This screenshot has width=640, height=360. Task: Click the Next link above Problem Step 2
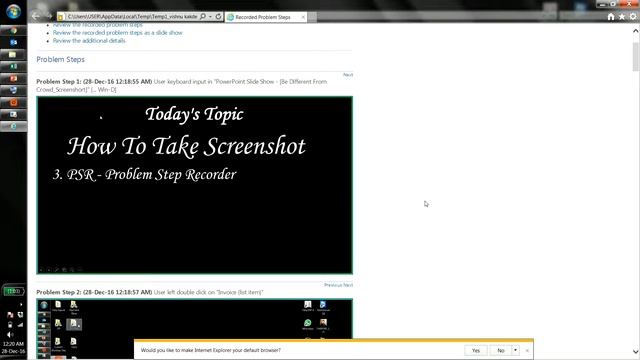348,285
